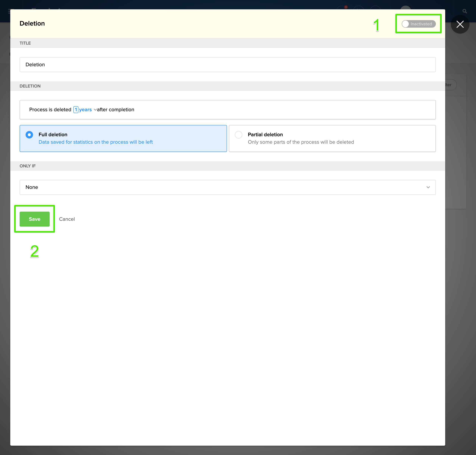Click the Save button
The height and width of the screenshot is (455, 476).
35,219
